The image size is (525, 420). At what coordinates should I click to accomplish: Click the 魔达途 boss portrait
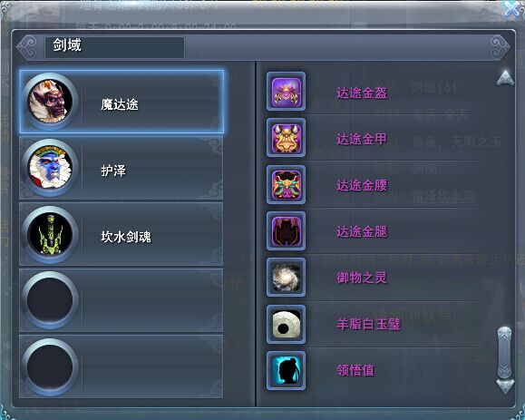pos(50,102)
